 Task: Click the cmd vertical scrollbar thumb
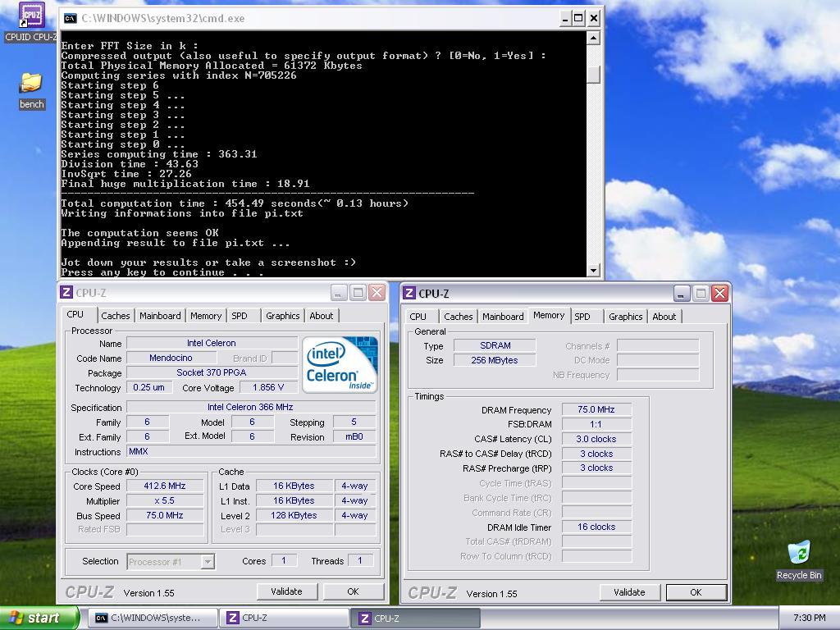(593, 75)
